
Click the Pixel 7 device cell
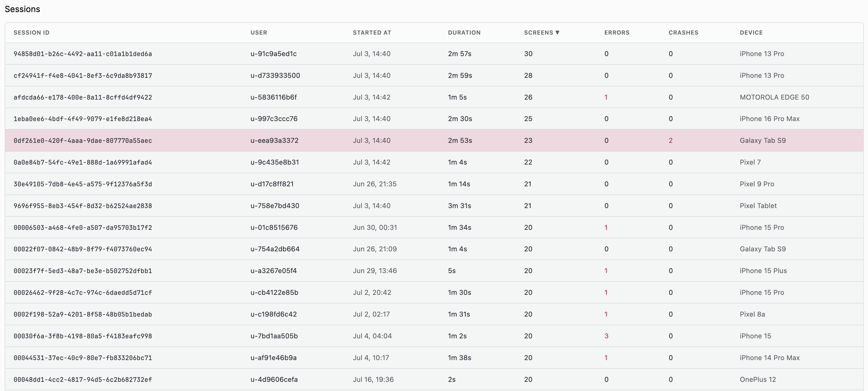750,162
